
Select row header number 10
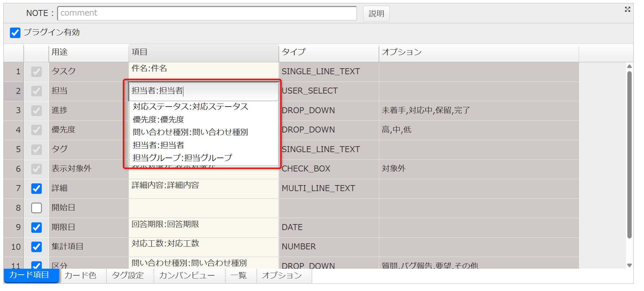coord(14,247)
